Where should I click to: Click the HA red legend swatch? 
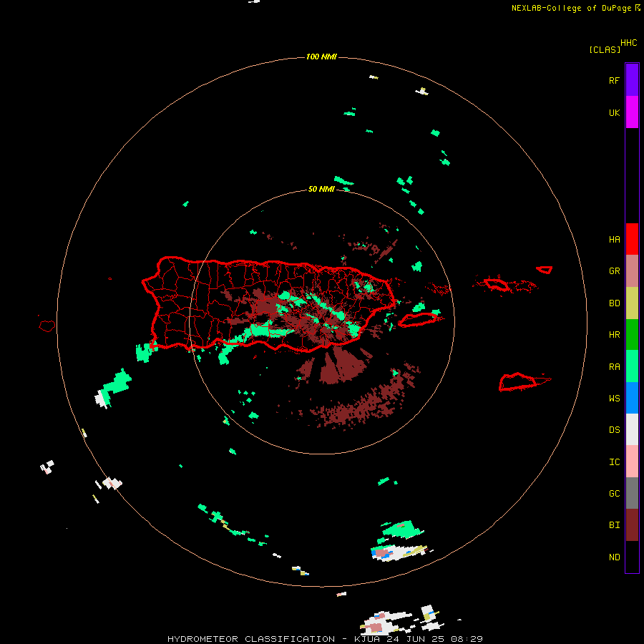coord(632,239)
